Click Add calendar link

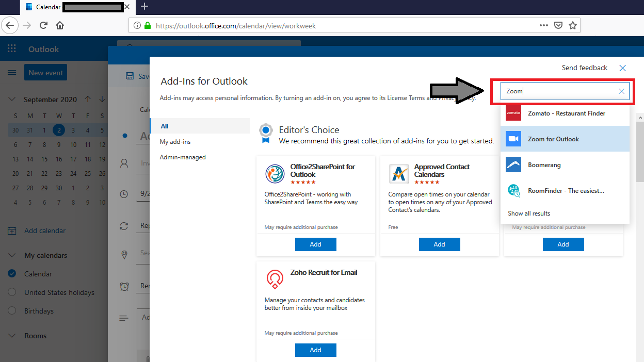tap(45, 231)
